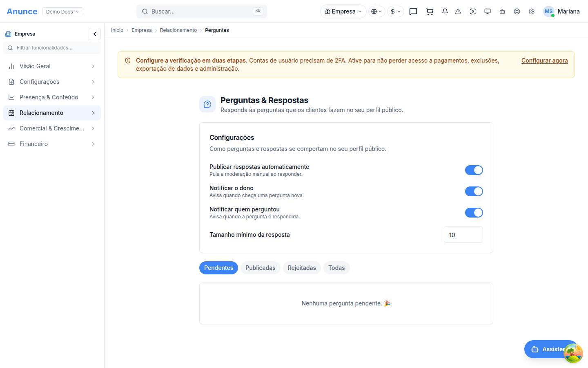Click the focus scan icon
The width and height of the screenshot is (588, 368).
473,11
